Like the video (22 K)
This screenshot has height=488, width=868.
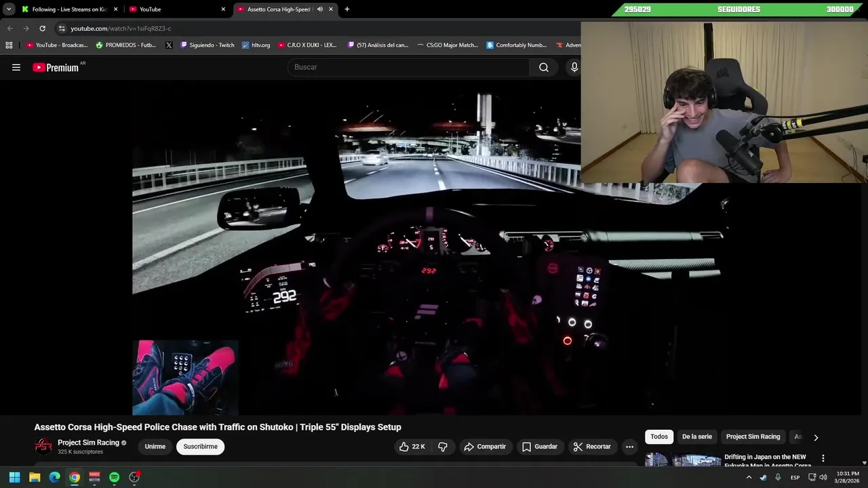[x=412, y=447]
